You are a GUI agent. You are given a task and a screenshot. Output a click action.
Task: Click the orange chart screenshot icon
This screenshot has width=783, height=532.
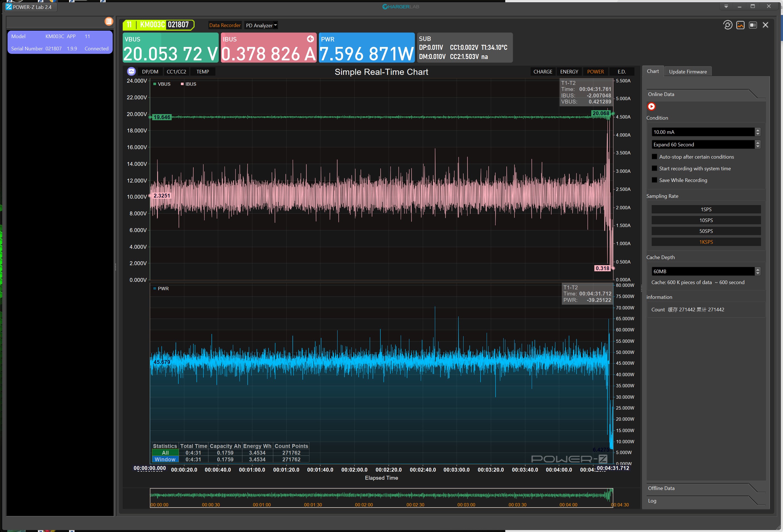pos(740,25)
